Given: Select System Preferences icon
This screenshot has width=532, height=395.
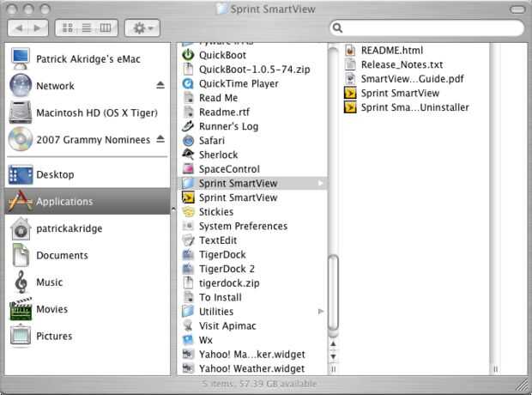Looking at the screenshot, I should pyautogui.click(x=188, y=226).
